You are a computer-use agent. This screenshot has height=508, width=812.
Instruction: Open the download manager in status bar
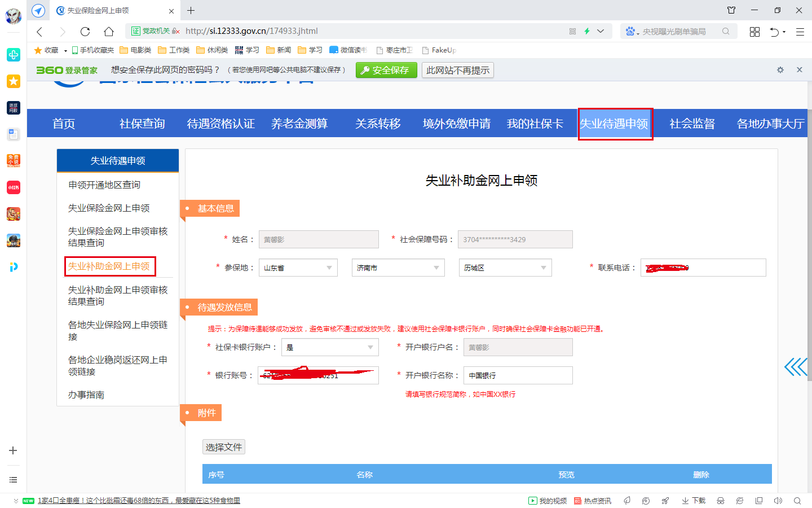point(694,501)
